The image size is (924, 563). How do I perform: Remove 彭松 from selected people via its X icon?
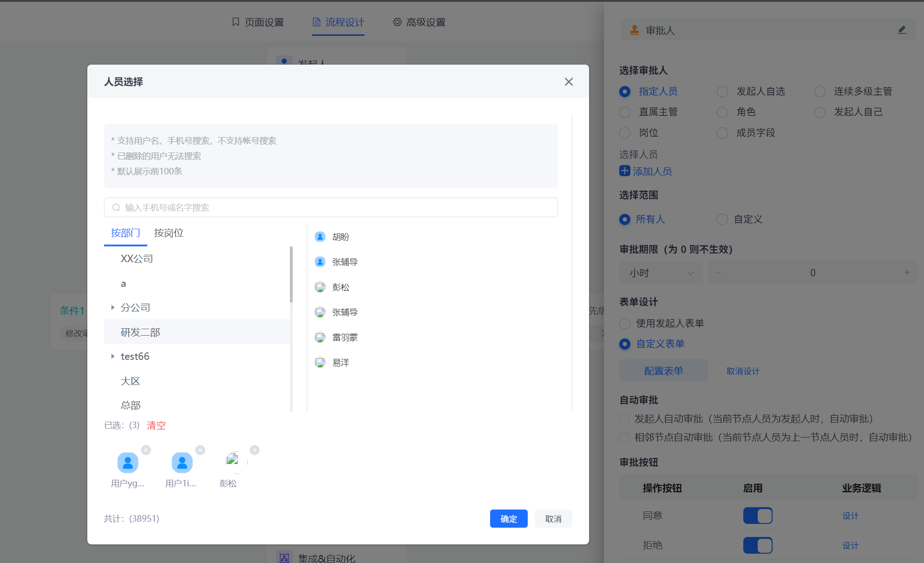[255, 450]
